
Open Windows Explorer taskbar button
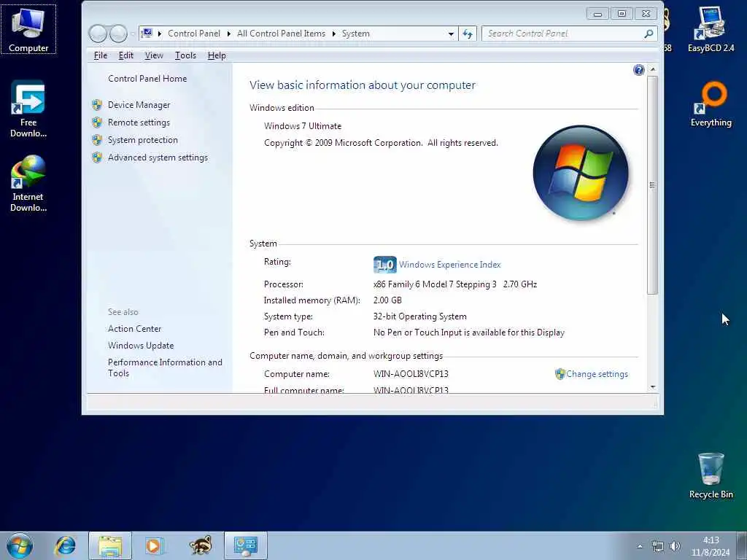(x=110, y=545)
